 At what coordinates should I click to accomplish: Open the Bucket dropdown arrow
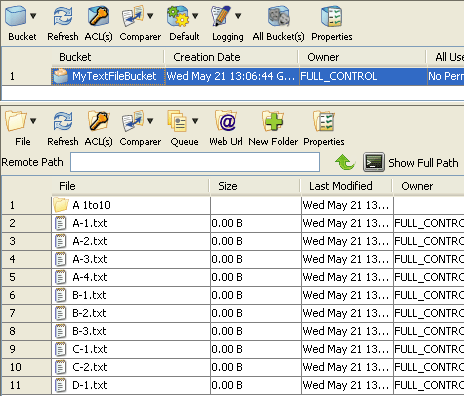click(x=33, y=16)
